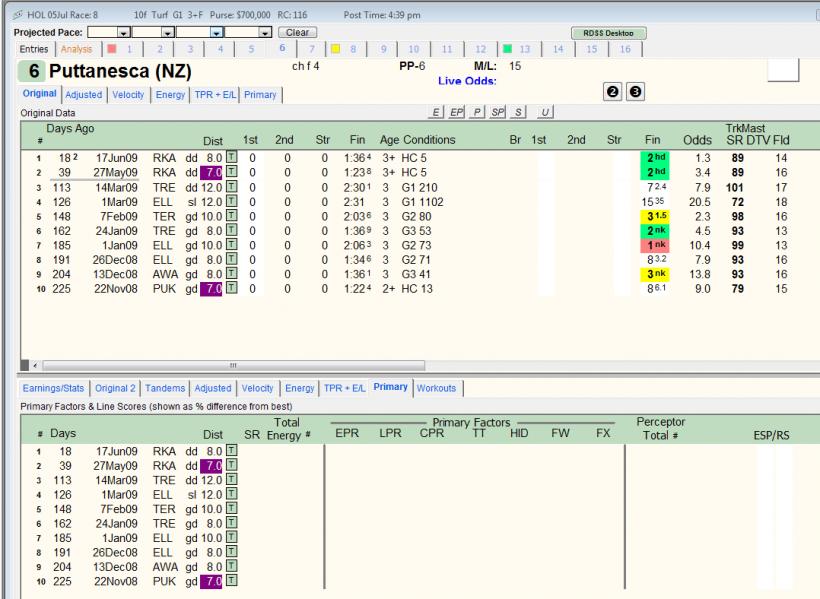The image size is (820, 599).
Task: Open the third Projected Pace dropdown
Action: click(x=217, y=32)
